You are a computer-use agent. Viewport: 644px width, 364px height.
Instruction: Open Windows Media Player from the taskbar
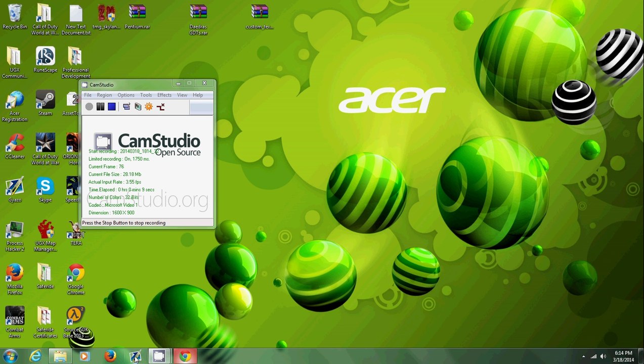[84, 356]
